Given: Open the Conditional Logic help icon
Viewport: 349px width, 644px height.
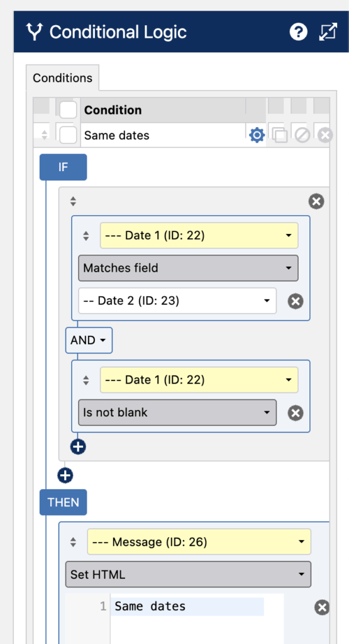Looking at the screenshot, I should click(x=299, y=32).
